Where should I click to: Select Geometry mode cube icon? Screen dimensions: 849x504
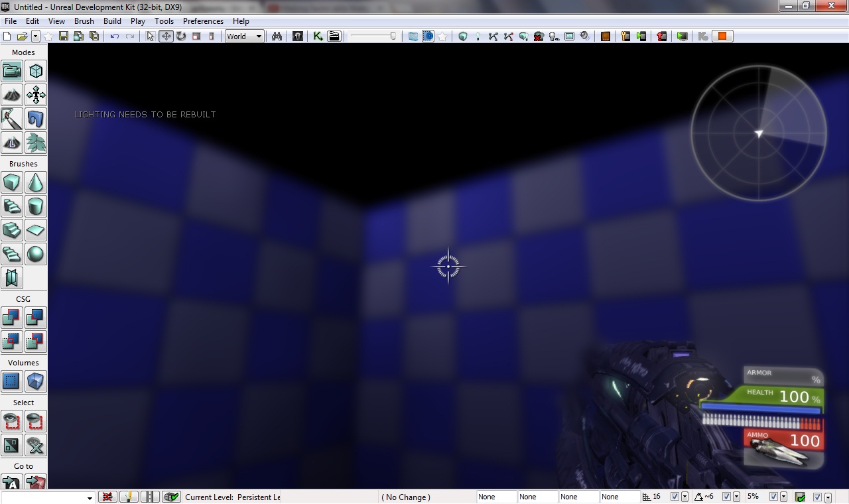click(x=36, y=71)
